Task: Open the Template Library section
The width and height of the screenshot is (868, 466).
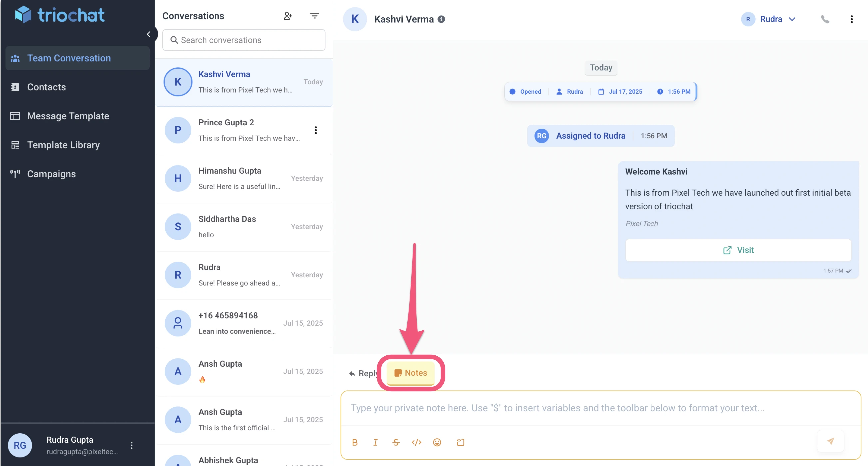Action: (x=63, y=145)
